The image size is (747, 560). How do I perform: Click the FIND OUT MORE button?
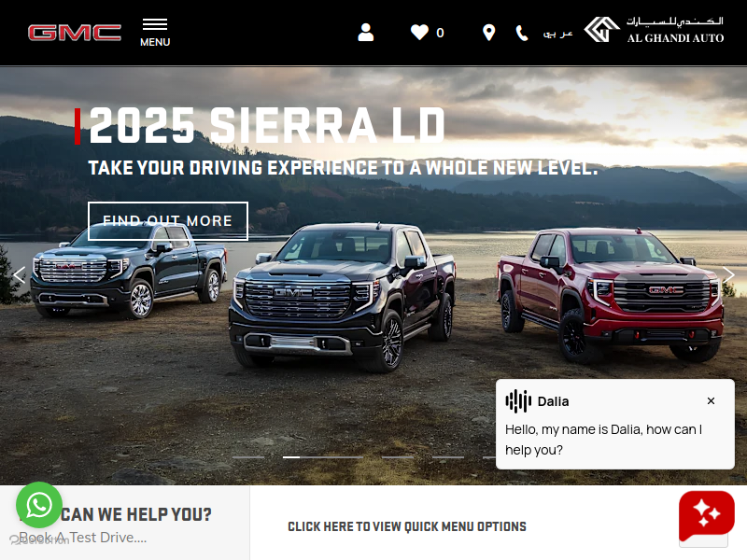pos(168,221)
